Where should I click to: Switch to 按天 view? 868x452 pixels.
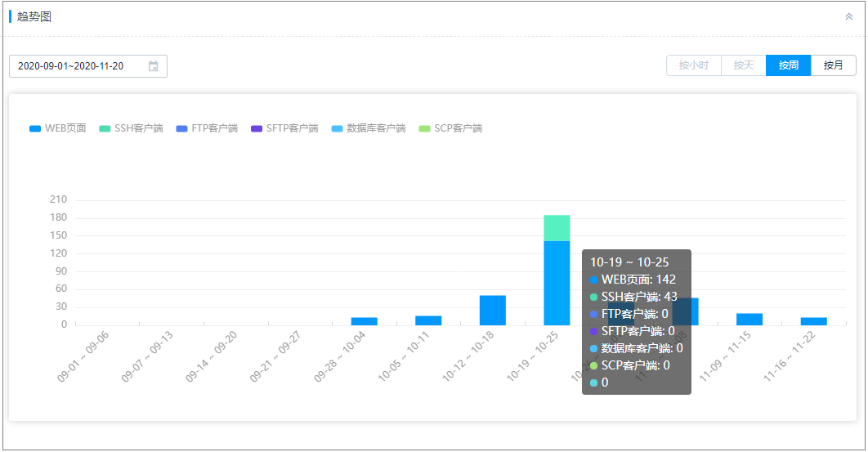[x=744, y=65]
